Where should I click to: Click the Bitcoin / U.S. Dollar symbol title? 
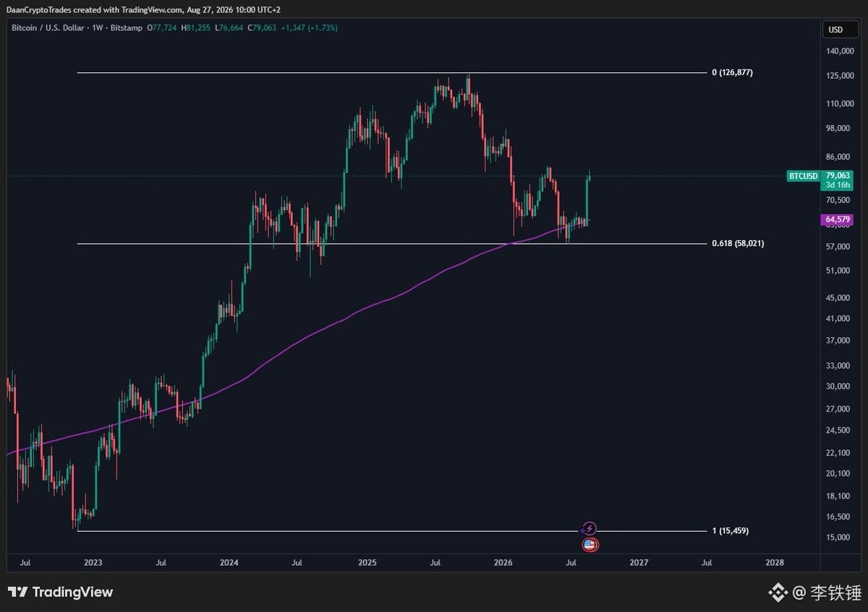pos(48,27)
